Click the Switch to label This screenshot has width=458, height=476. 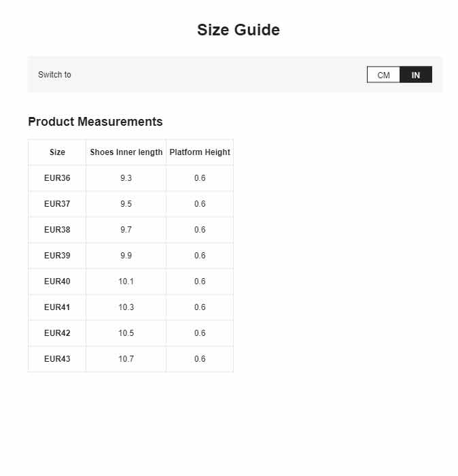pos(54,75)
